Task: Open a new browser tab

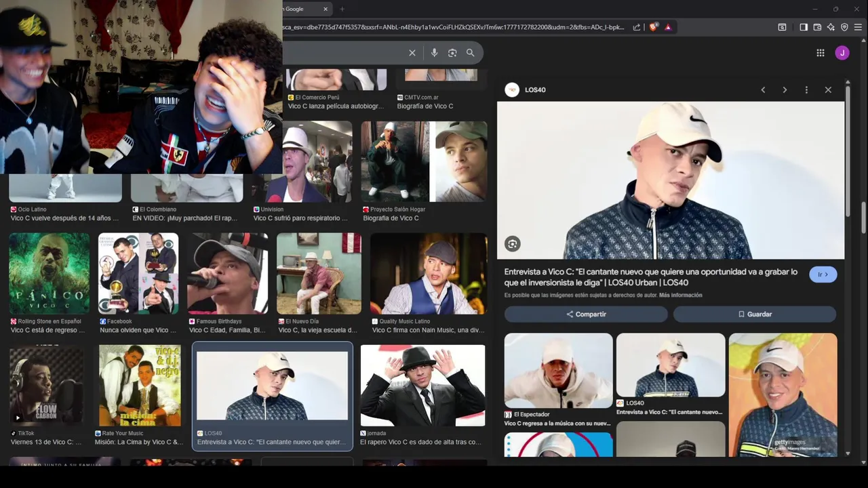Action: [x=342, y=9]
